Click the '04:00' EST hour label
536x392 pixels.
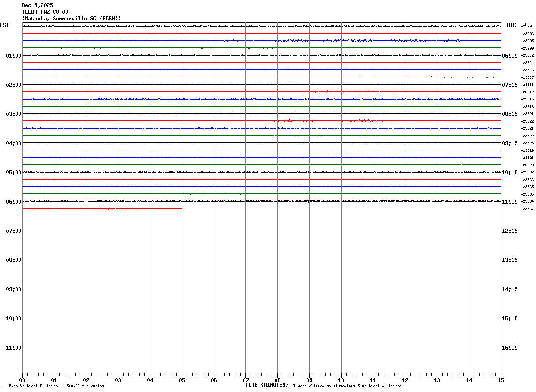(x=14, y=143)
